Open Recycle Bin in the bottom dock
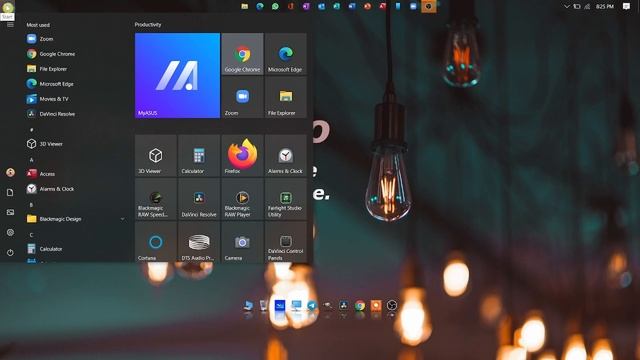640x360 pixels. click(x=264, y=306)
